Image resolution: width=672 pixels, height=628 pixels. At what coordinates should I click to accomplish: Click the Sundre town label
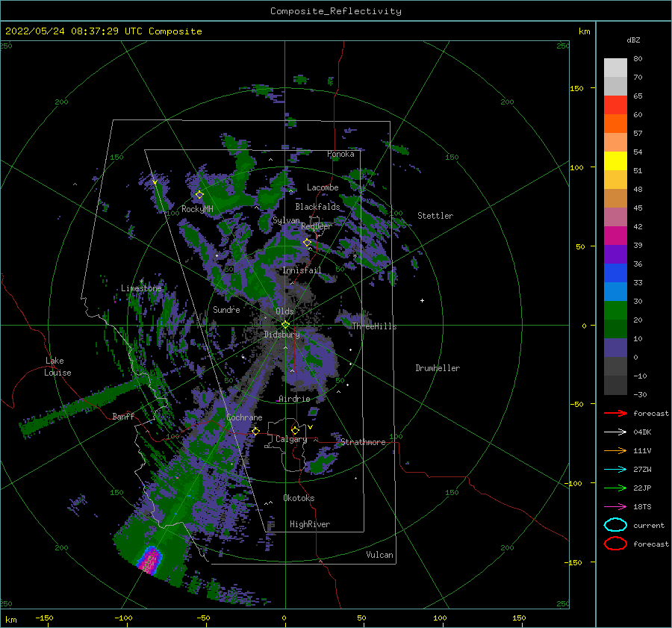pyautogui.click(x=226, y=309)
